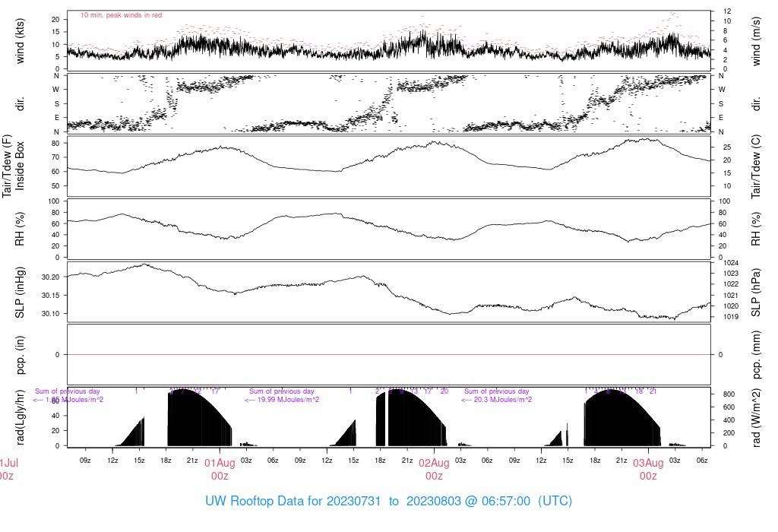Click the '600' tick on rad (W/m^2) axis
The width and height of the screenshot is (778, 532).
(729, 407)
